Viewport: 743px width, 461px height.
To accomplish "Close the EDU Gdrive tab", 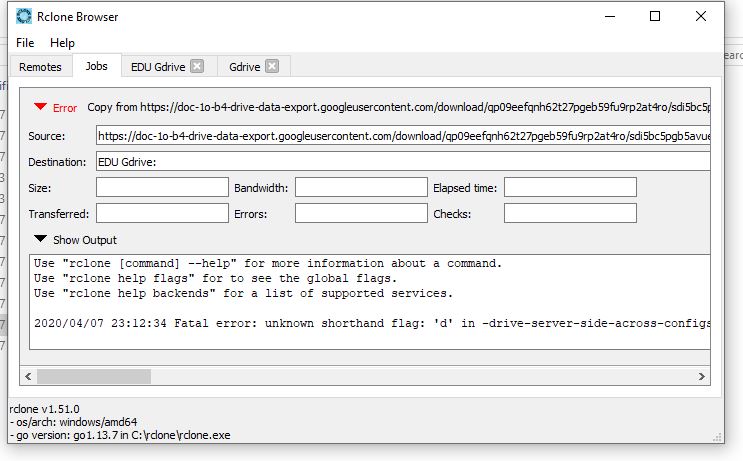I will (197, 67).
